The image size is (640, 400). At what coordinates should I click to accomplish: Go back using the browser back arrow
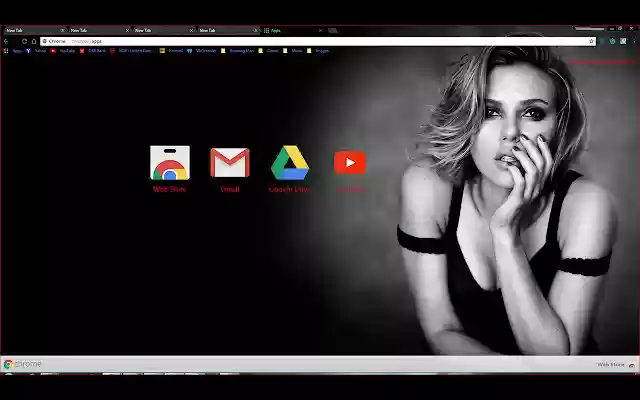click(x=6, y=41)
